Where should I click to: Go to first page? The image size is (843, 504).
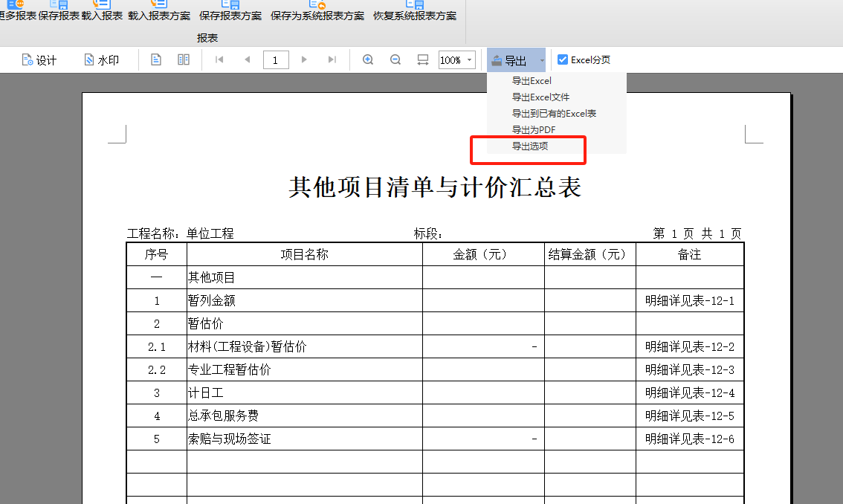[x=219, y=59]
